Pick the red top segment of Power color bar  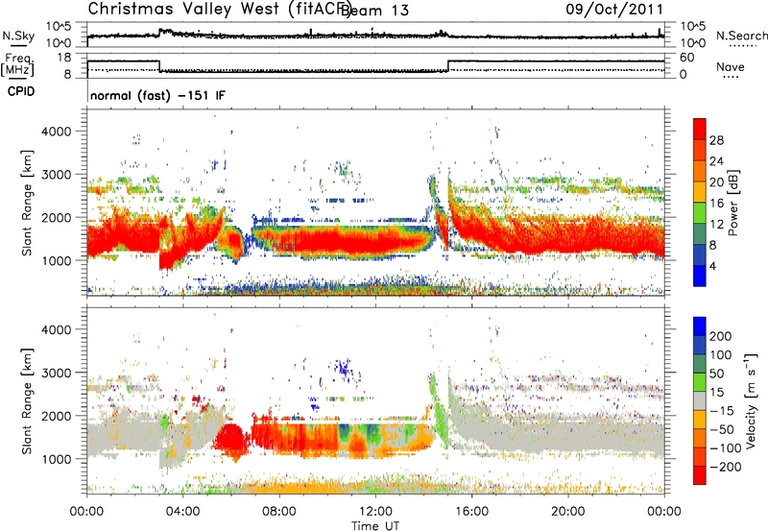click(x=700, y=130)
